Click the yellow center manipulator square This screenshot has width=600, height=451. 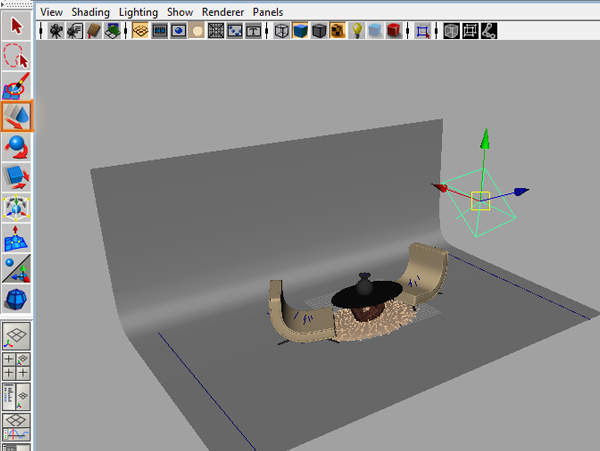point(481,201)
